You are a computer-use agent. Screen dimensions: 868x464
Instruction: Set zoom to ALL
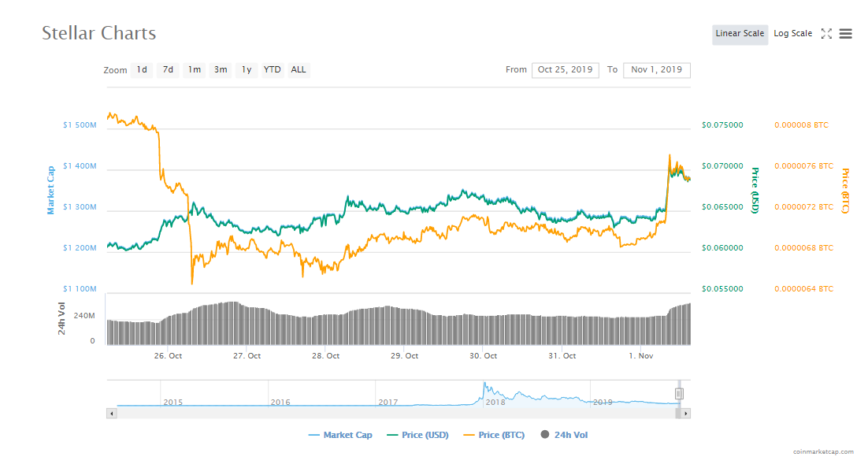[x=299, y=70]
